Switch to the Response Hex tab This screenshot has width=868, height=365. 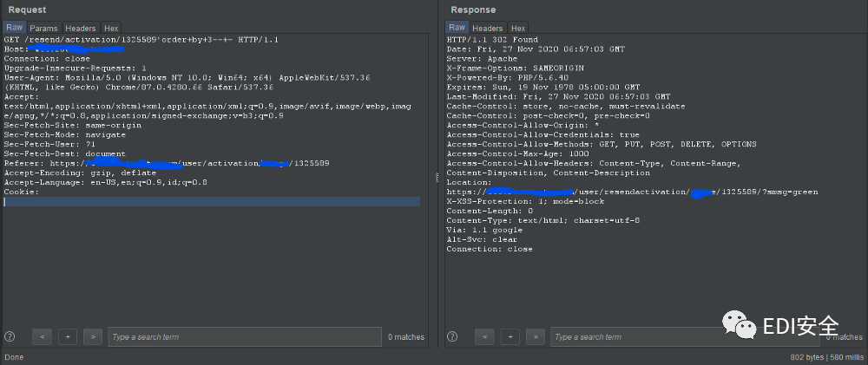(x=518, y=28)
